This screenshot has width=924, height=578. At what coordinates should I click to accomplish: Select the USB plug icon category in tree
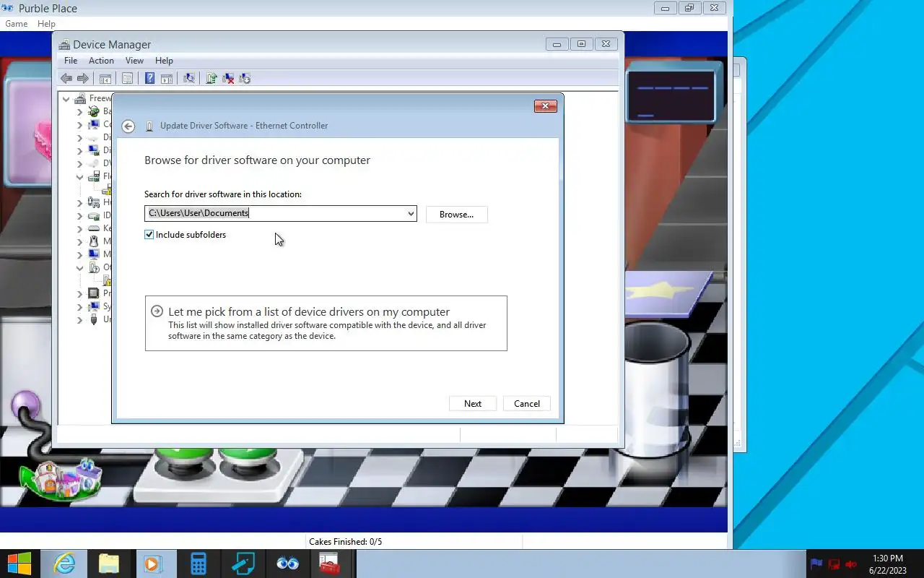pos(93,320)
